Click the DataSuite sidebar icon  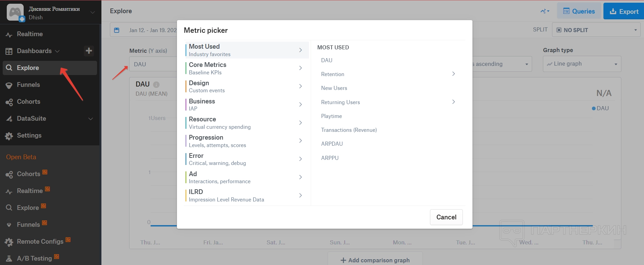(9, 119)
